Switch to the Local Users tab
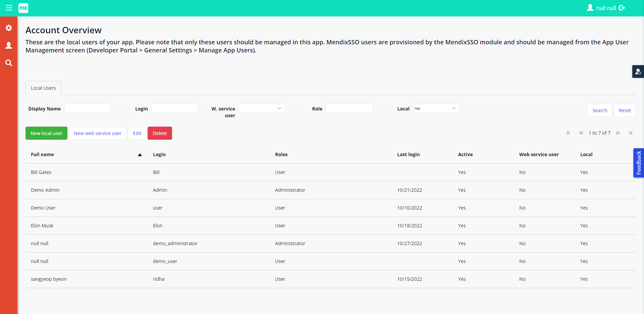This screenshot has height=314, width=644. (43, 88)
